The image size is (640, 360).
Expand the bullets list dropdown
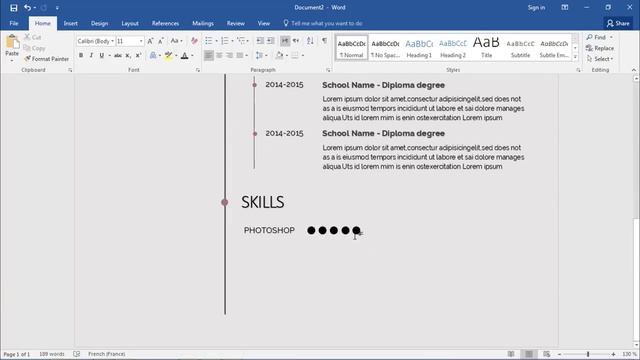pos(216,41)
